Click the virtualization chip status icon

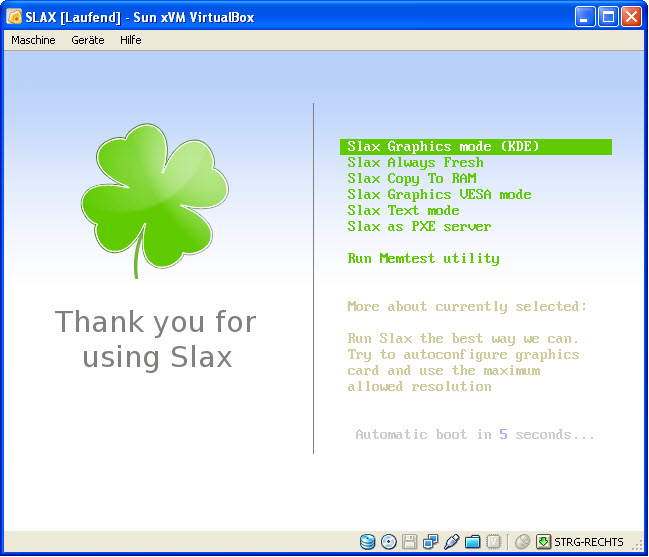493,542
